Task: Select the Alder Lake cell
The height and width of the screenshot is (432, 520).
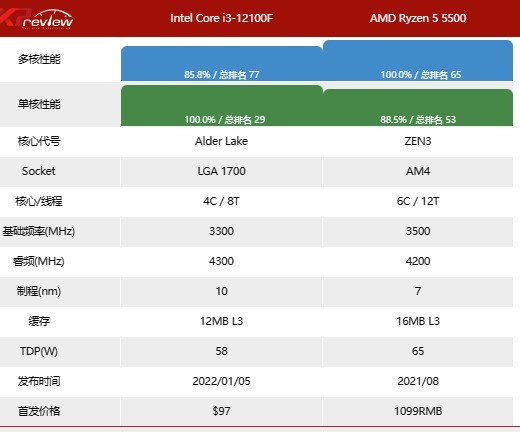Action: [x=221, y=141]
